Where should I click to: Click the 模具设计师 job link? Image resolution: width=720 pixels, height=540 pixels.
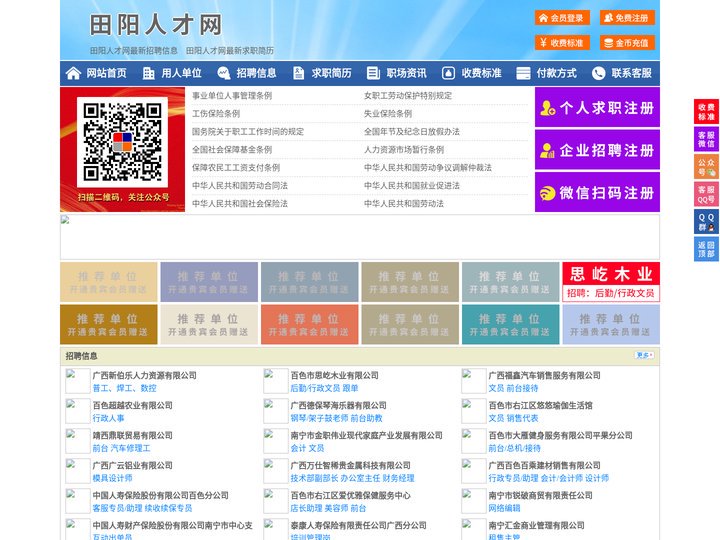coord(112,478)
